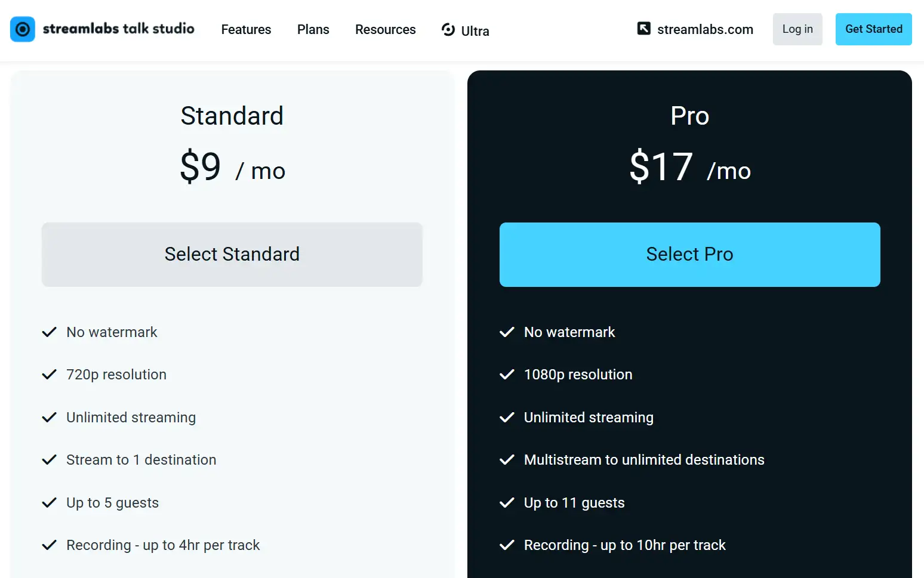
Task: Click the streamlabs talk studio wordmark
Action: (119, 29)
